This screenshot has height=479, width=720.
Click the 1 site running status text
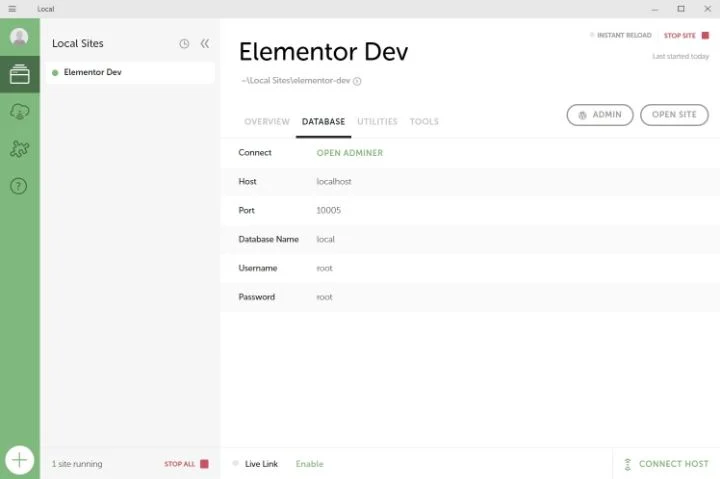(77, 464)
